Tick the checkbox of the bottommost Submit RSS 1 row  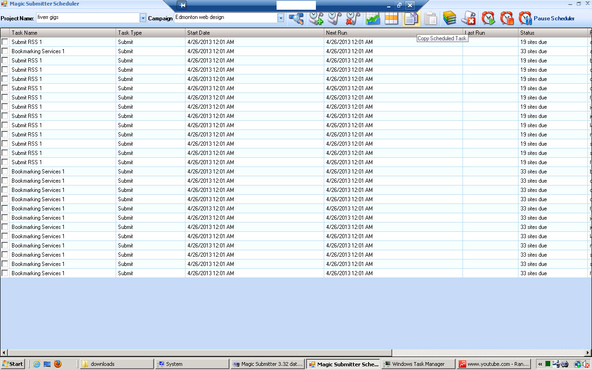(5, 162)
